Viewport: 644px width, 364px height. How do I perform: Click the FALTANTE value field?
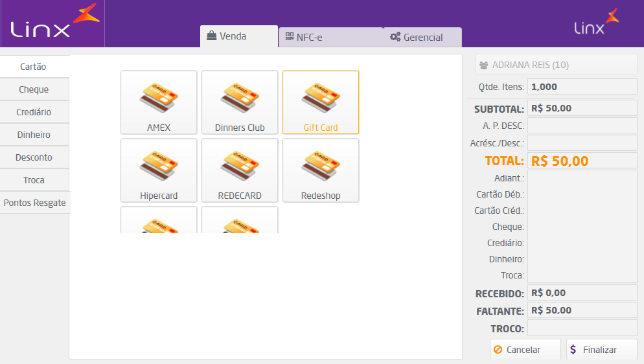tap(582, 310)
